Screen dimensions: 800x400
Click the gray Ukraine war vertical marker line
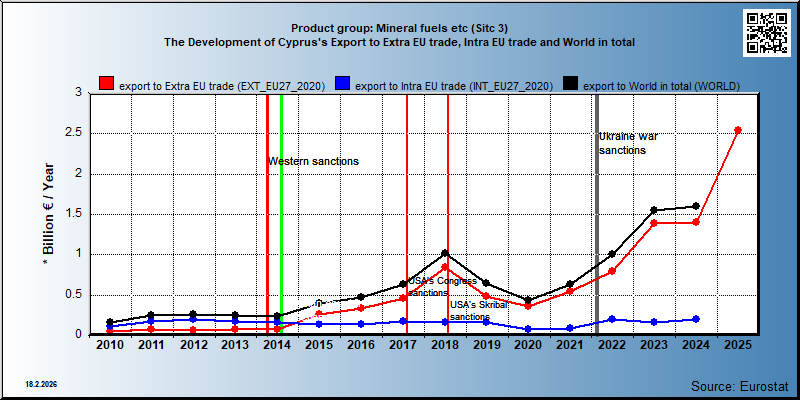click(596, 214)
